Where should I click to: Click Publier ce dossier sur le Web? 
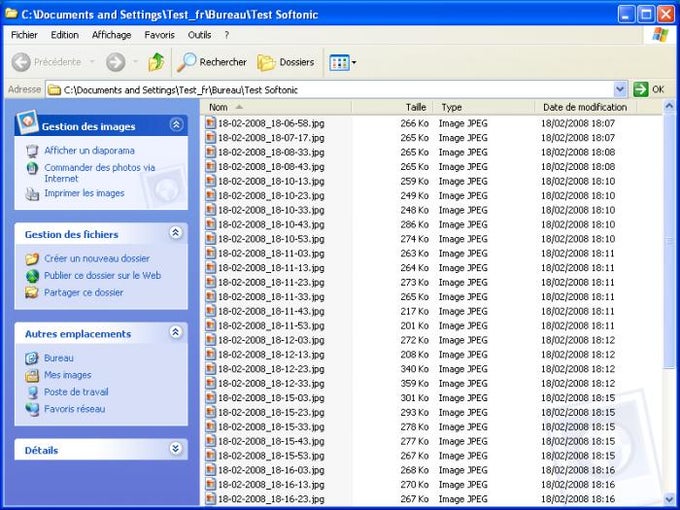tap(102, 276)
